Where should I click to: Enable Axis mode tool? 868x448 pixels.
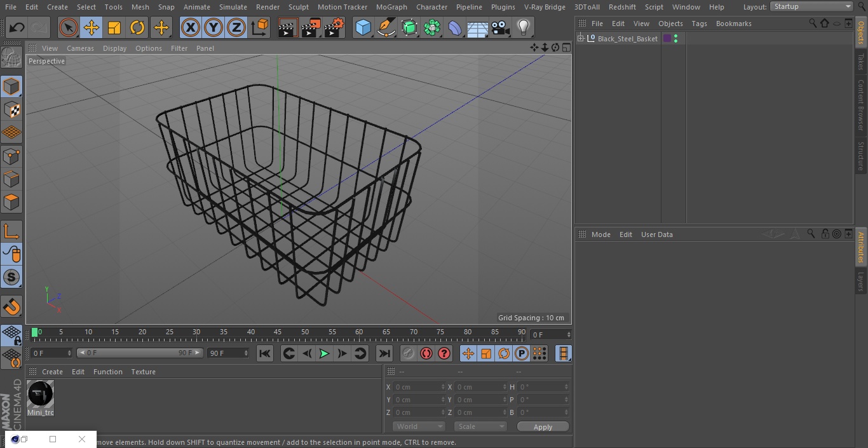(x=11, y=231)
